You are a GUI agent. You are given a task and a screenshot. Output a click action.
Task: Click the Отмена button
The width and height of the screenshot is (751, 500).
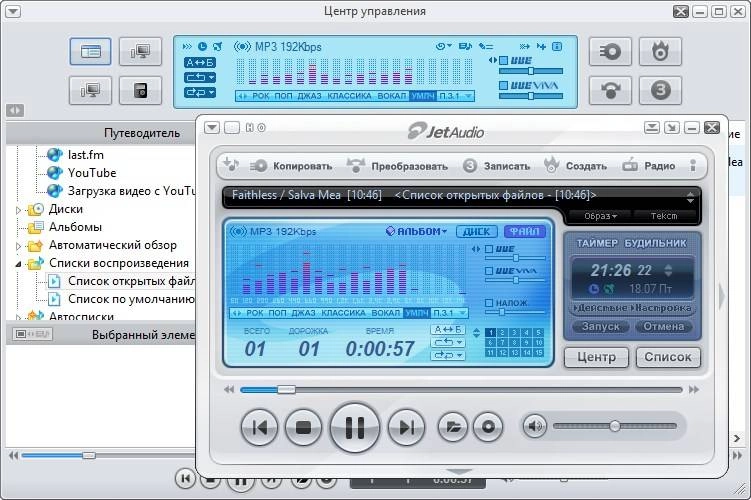(x=663, y=327)
